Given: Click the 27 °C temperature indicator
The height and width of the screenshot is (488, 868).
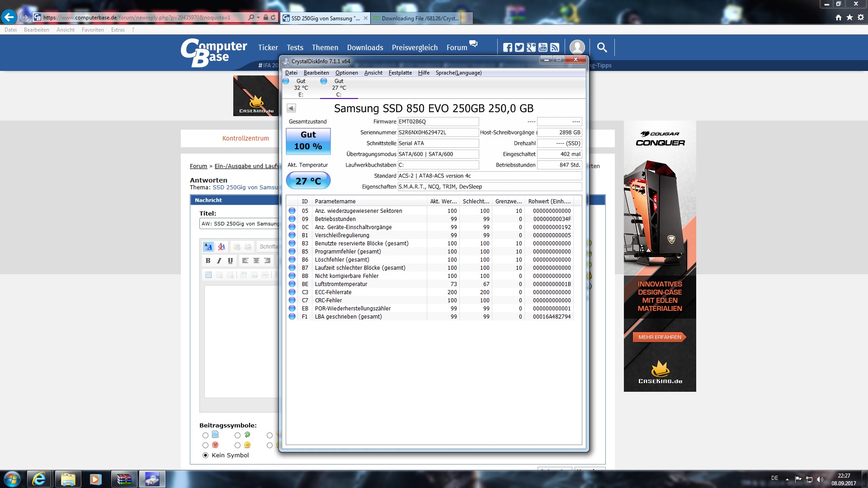Looking at the screenshot, I should 308,181.
